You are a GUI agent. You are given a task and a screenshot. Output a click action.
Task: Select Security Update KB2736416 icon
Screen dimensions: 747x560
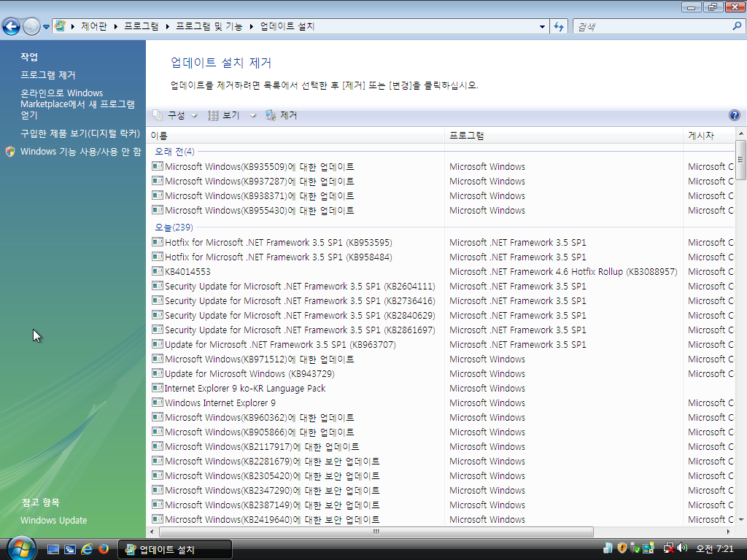pyautogui.click(x=158, y=300)
